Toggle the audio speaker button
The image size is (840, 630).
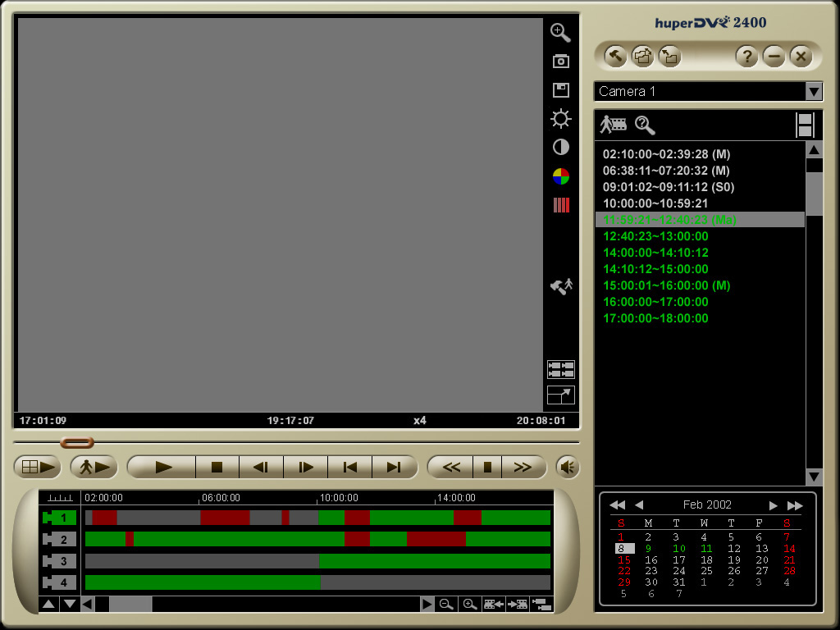tap(568, 467)
